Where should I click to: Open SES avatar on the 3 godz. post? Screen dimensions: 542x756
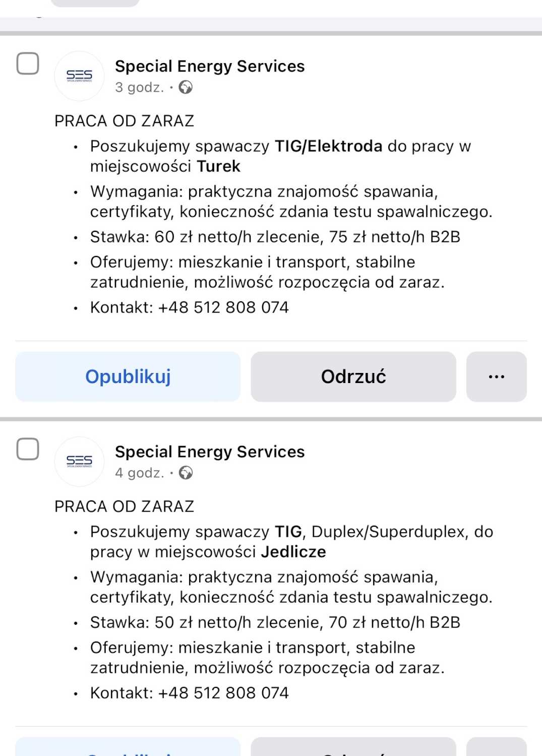click(79, 76)
